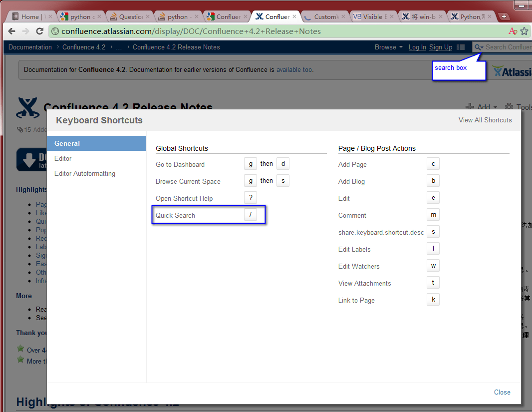Click the 'Link to Page' shortcut text

click(x=356, y=300)
